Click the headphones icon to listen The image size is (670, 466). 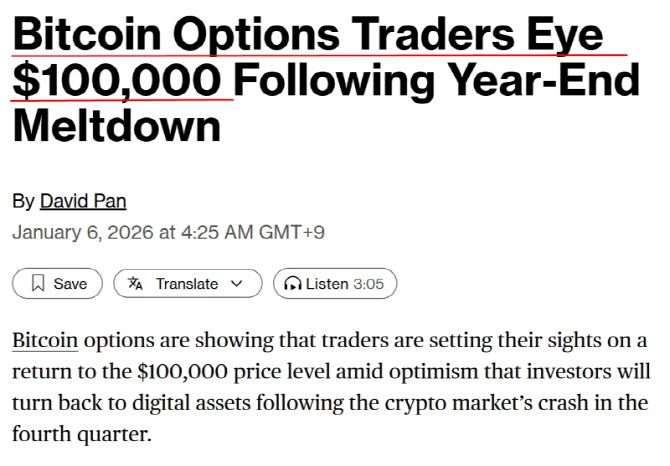[x=293, y=284]
